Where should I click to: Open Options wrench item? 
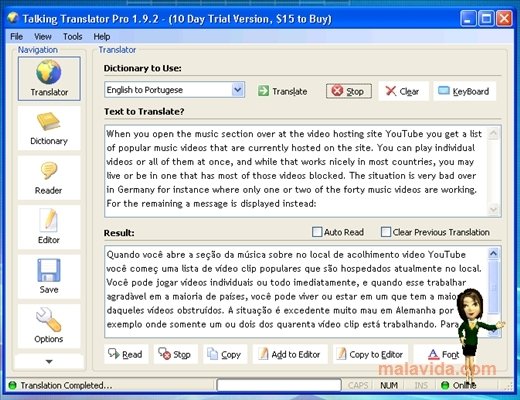tap(49, 326)
